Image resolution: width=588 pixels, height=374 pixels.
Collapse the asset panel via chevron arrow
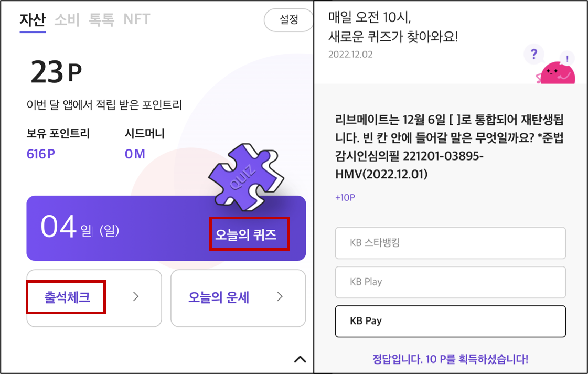(x=300, y=360)
